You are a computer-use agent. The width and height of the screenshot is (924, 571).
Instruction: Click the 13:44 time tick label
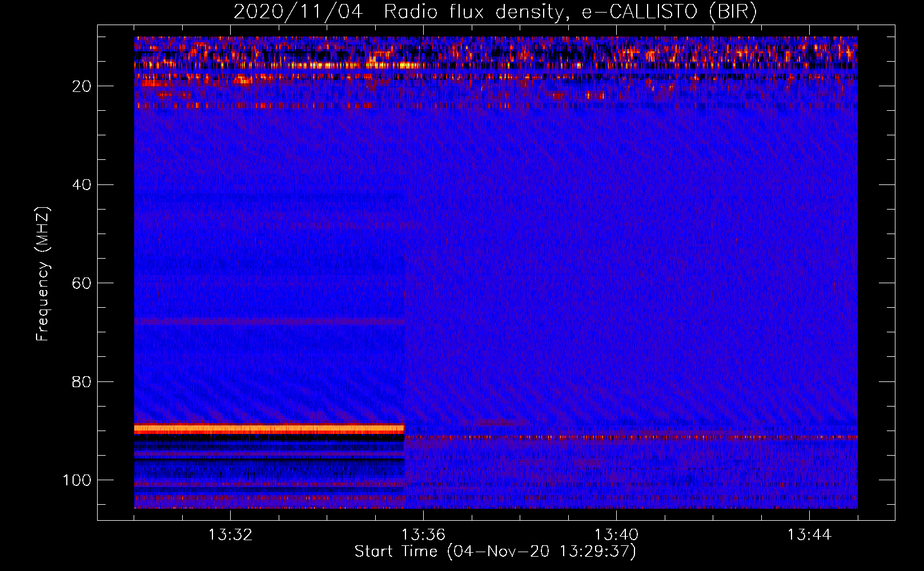pos(809,535)
